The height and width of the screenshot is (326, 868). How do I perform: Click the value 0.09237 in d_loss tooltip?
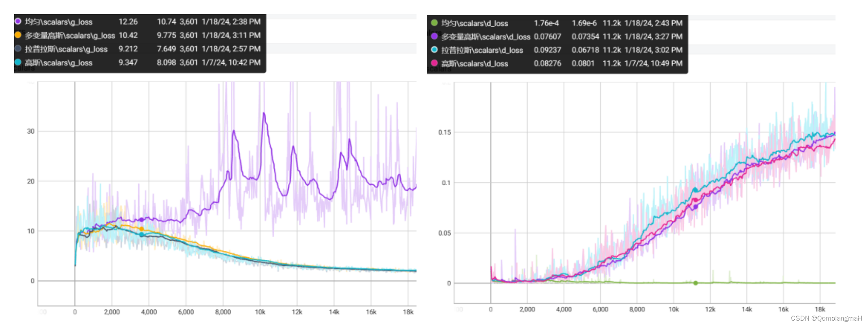548,50
